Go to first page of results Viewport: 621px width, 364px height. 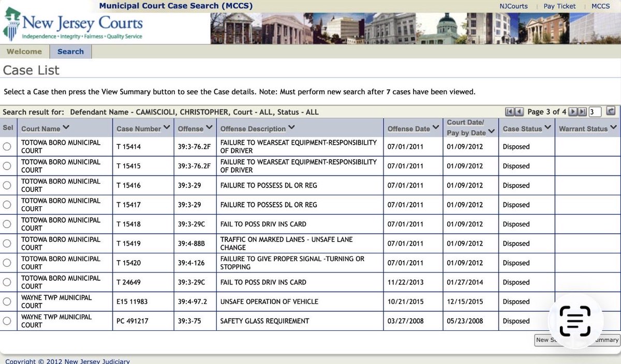coord(510,112)
